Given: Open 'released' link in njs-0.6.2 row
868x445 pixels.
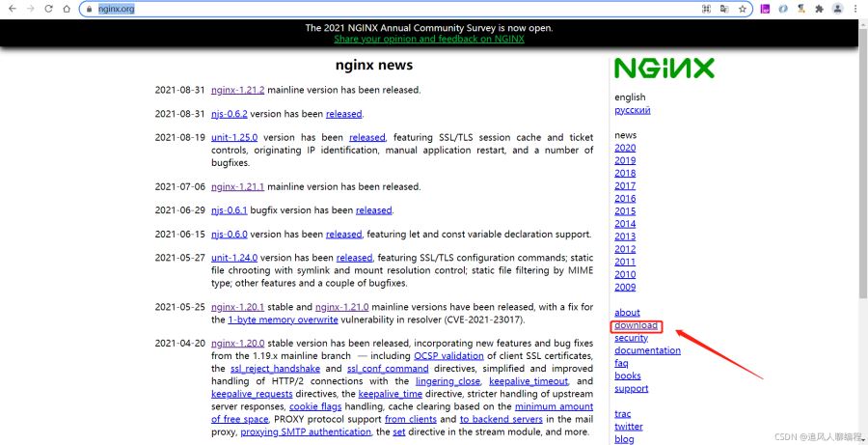Looking at the screenshot, I should tap(343, 114).
